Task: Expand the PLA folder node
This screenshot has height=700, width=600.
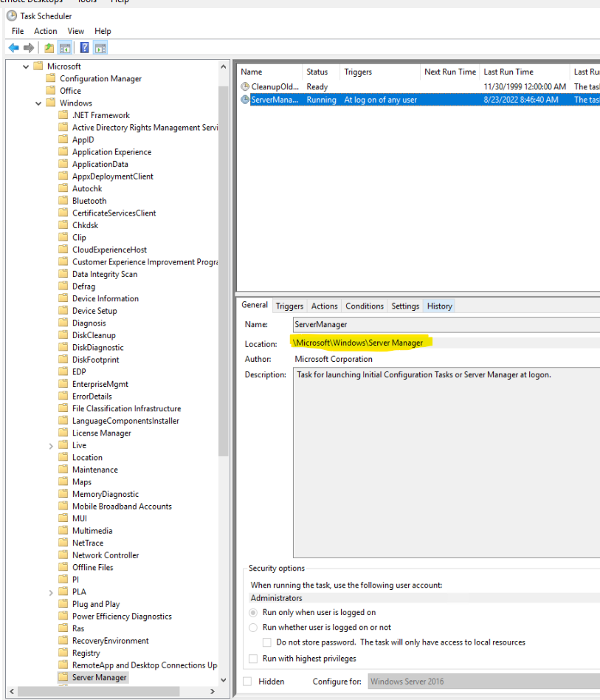Action: pyautogui.click(x=51, y=592)
